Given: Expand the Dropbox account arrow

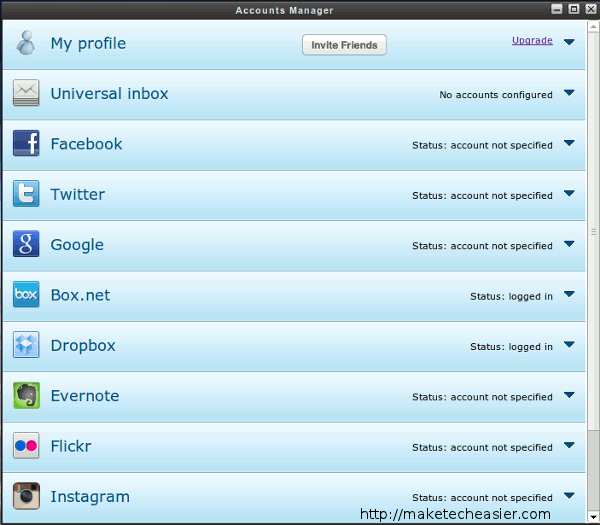Looking at the screenshot, I should (x=569, y=344).
